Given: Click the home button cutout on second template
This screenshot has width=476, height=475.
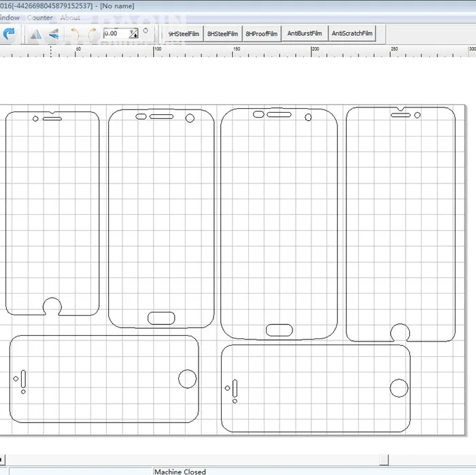Looking at the screenshot, I should coord(161,317).
